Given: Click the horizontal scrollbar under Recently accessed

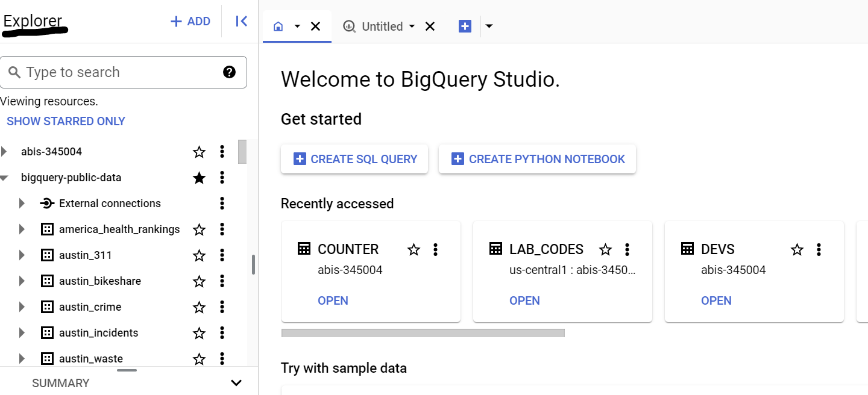Looking at the screenshot, I should pos(423,333).
